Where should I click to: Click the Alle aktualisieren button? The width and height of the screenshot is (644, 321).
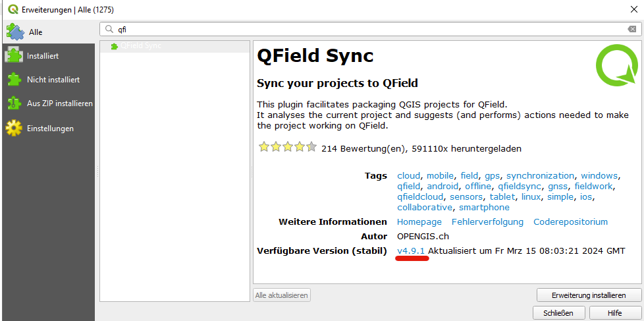[282, 295]
